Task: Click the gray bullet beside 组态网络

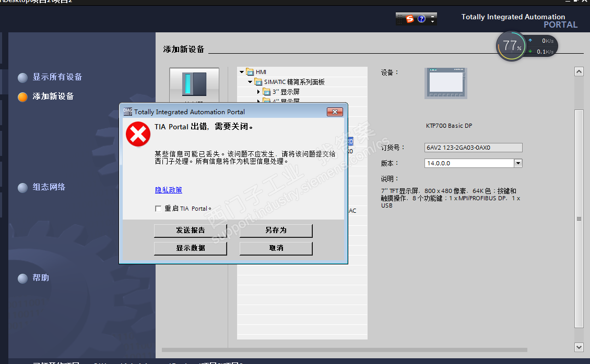Action: coord(22,187)
